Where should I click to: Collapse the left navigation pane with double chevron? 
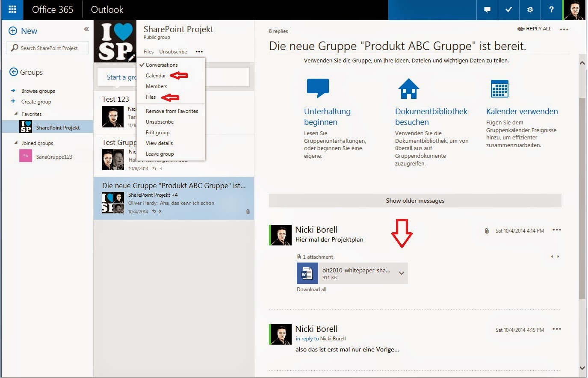86,29
